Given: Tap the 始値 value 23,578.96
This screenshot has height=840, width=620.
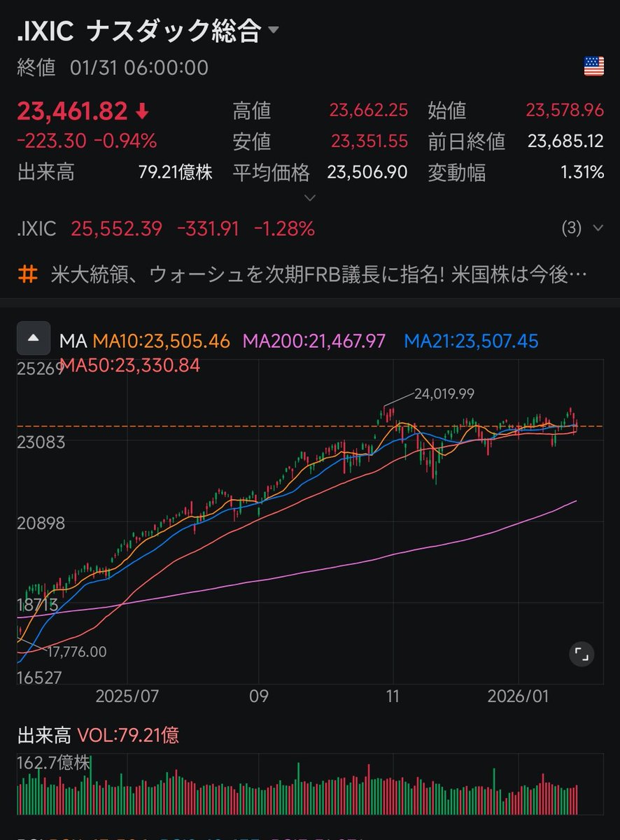Looking at the screenshot, I should 564,111.
